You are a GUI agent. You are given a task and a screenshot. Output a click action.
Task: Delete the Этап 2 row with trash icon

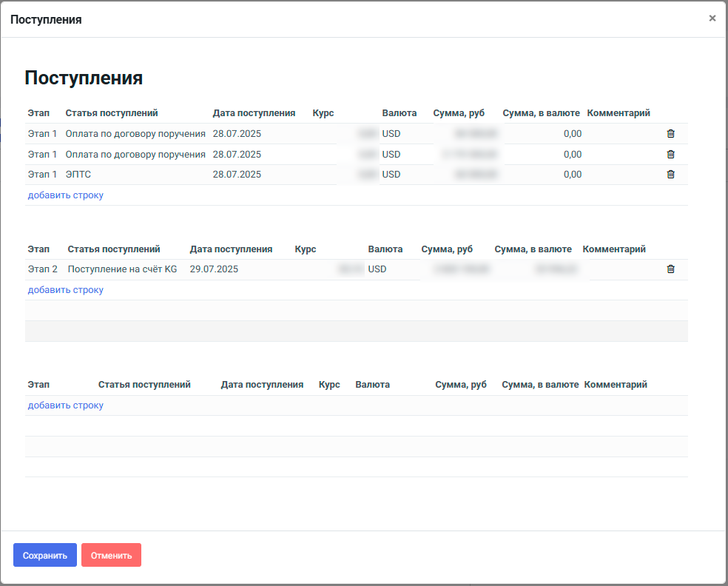coord(670,269)
